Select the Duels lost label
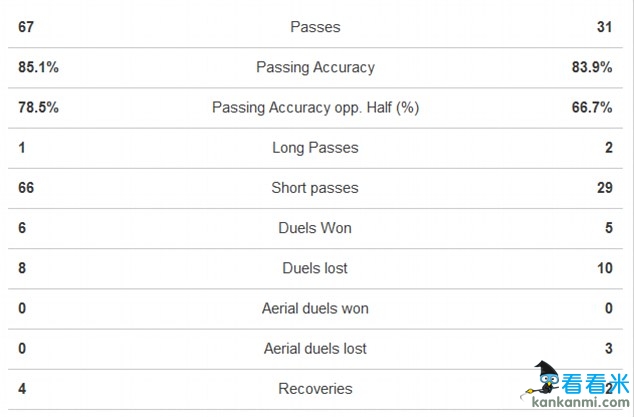The image size is (634, 417). (315, 268)
